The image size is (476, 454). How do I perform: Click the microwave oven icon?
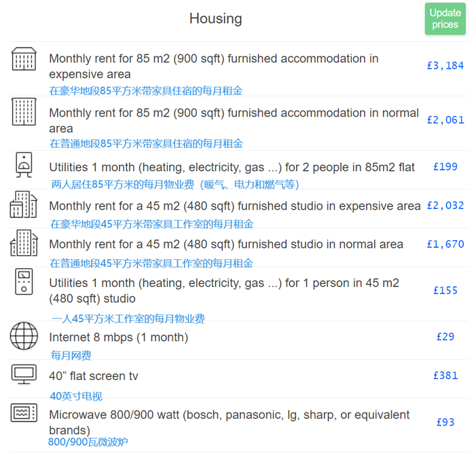pos(24,413)
